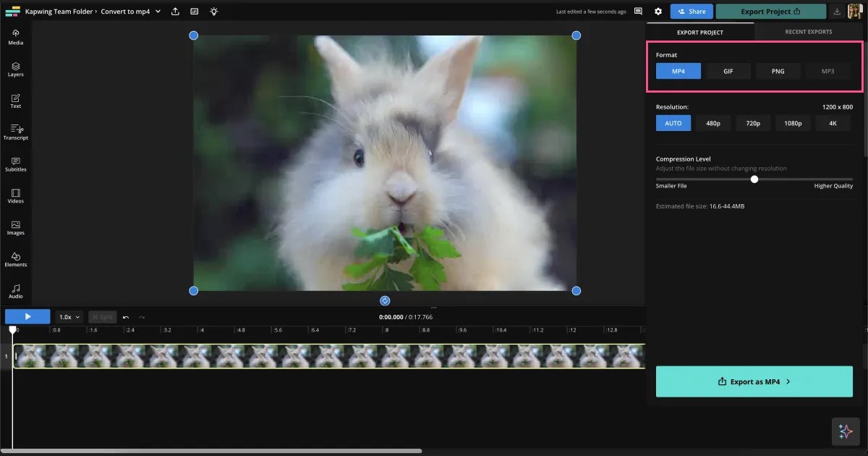Click the Share button

691,11
